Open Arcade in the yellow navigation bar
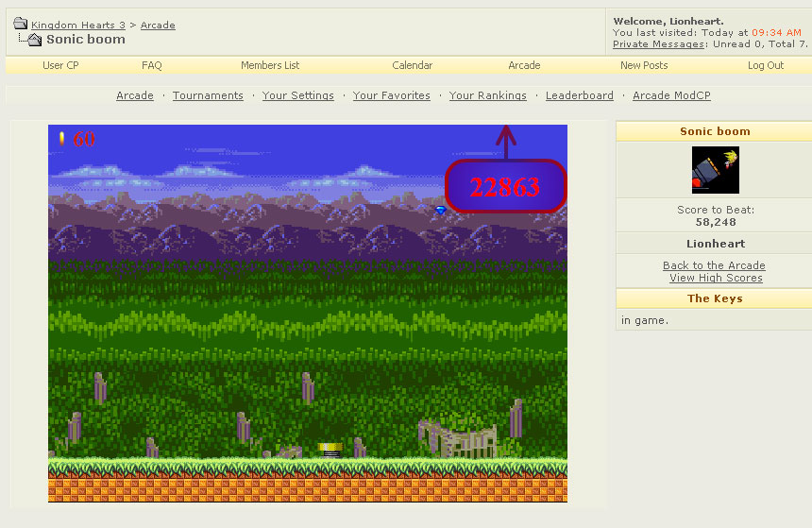Screen dimensions: 812x528 pyautogui.click(x=524, y=65)
